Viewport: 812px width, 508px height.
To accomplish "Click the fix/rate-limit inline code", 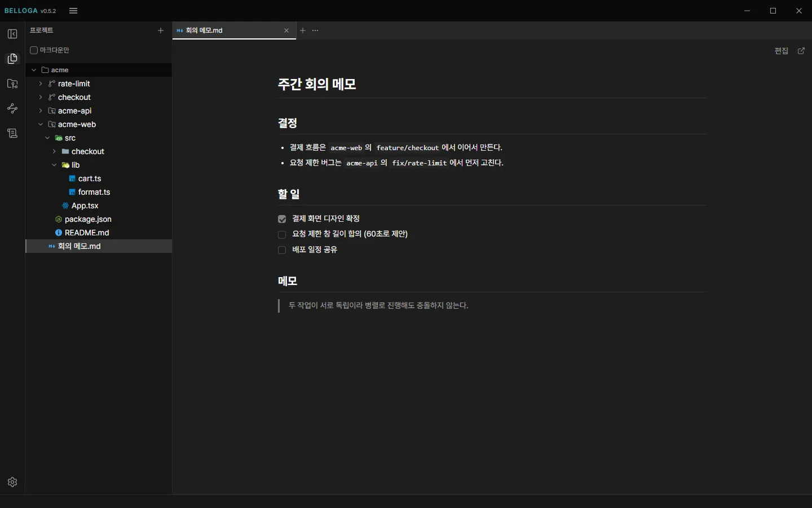I will (x=420, y=163).
